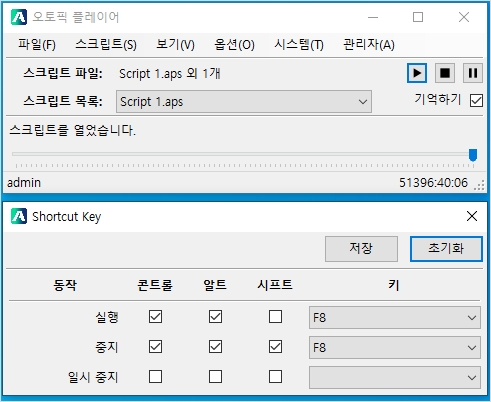Click the blue slider thumb in the player

[473, 155]
